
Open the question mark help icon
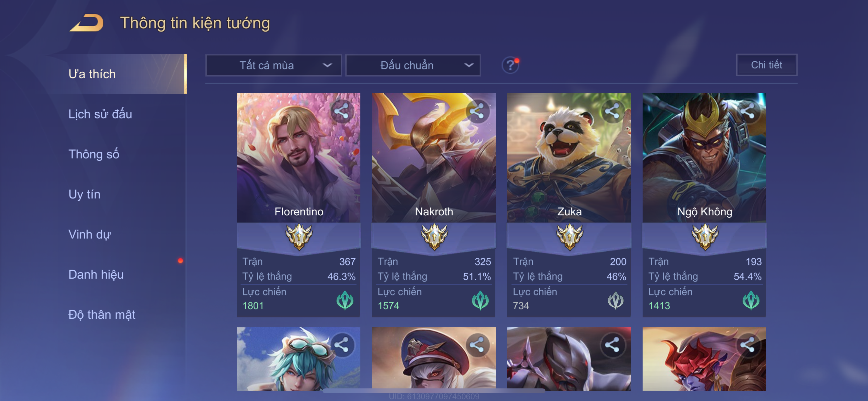(x=510, y=65)
